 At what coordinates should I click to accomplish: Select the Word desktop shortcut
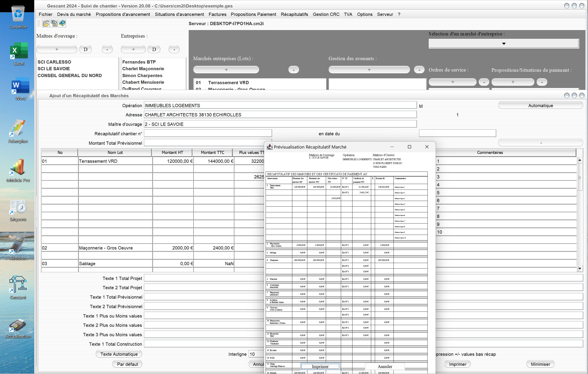pyautogui.click(x=20, y=89)
